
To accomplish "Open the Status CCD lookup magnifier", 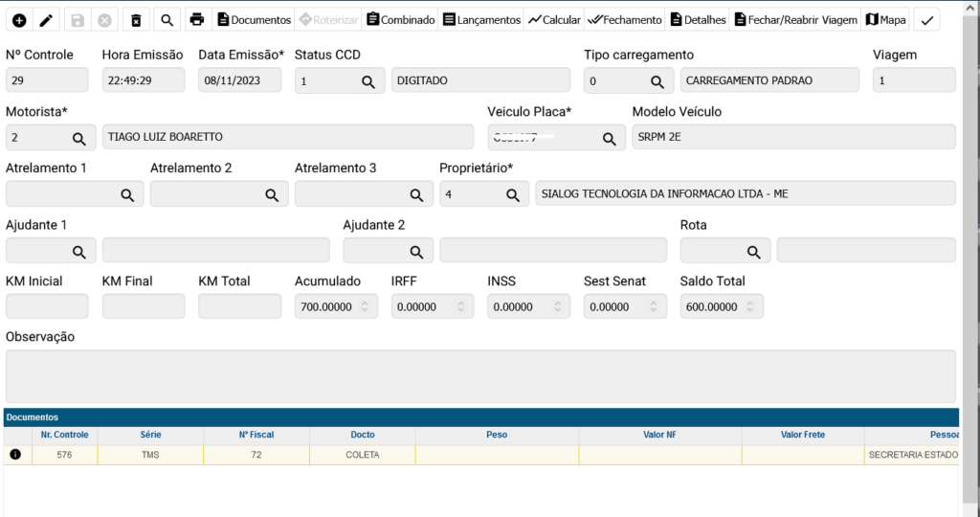I will click(x=367, y=82).
